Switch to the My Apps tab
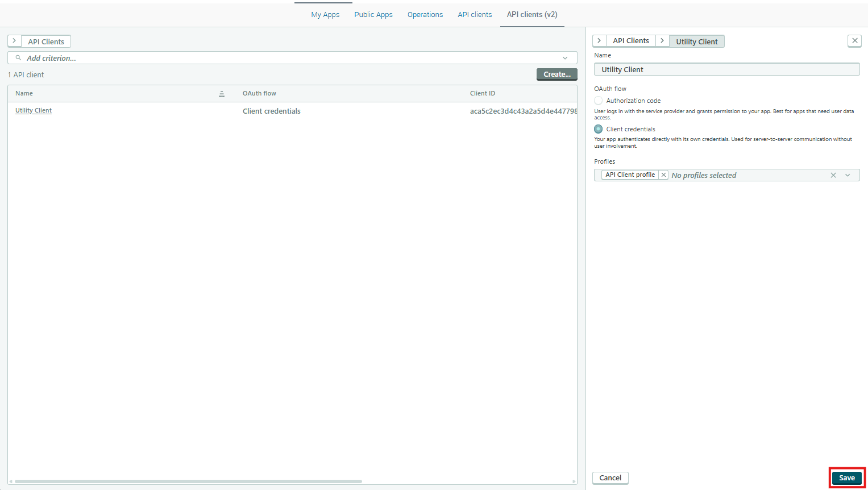868x490 pixels. point(325,15)
